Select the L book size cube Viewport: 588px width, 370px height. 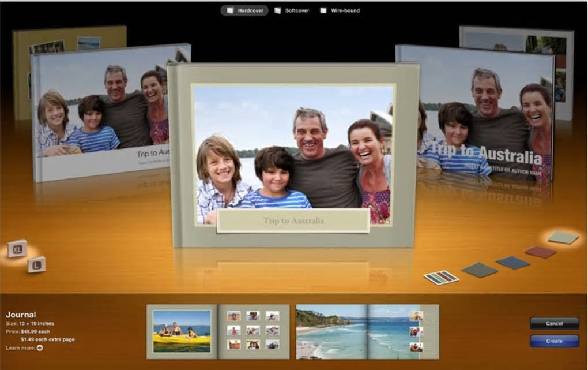(36, 265)
